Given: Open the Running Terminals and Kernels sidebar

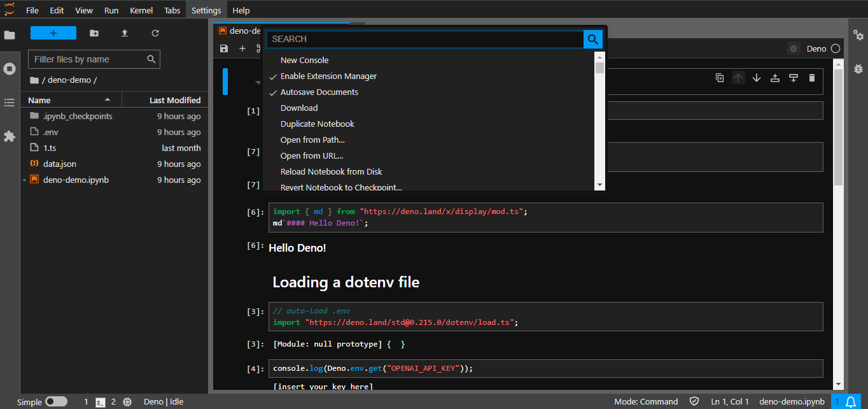Looking at the screenshot, I should point(10,69).
